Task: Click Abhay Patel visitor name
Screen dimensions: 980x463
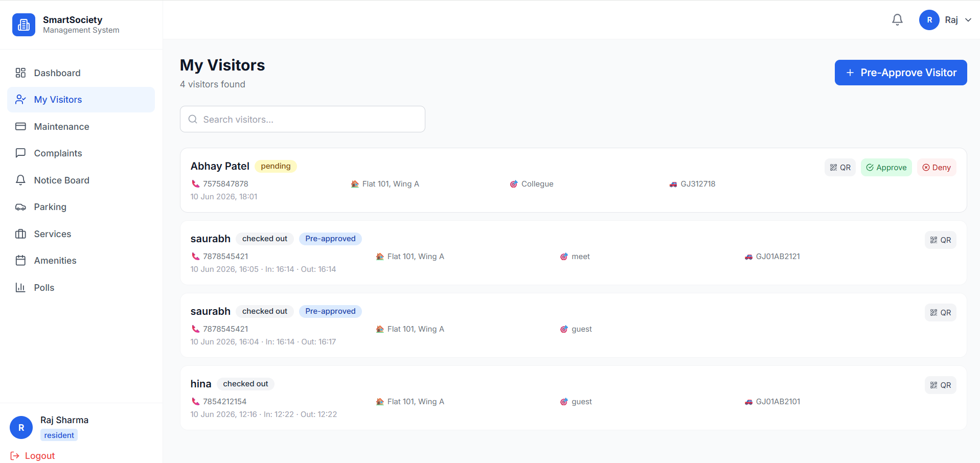Action: 220,166
